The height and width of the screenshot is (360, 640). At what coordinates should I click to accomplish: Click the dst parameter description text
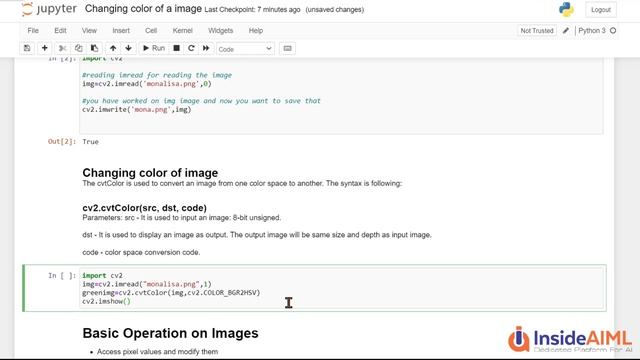click(257, 235)
